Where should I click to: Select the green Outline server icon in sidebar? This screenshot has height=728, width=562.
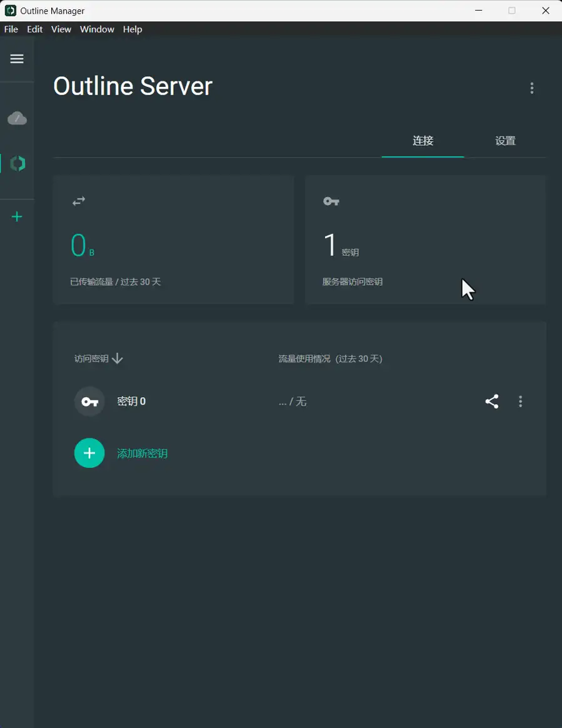18,163
